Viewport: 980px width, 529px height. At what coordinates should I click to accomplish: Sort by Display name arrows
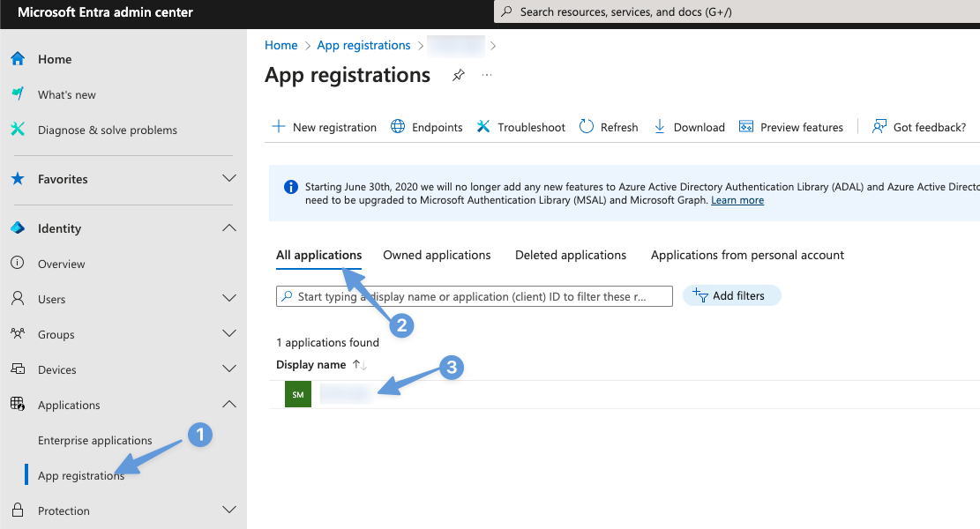pos(359,365)
